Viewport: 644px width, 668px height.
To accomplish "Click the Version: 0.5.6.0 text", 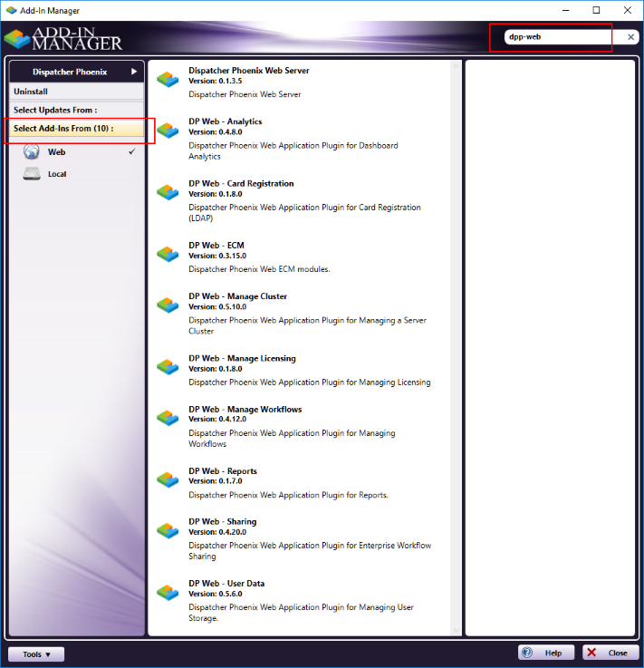I will [x=216, y=594].
